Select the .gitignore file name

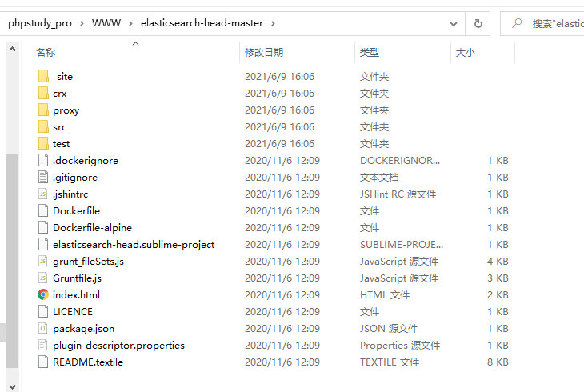75,178
